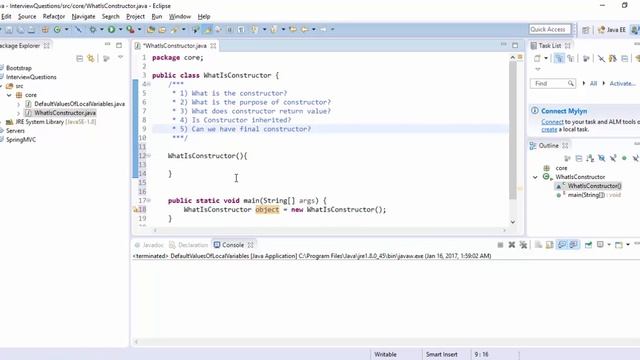Viewport: 640px width, 360px height.
Task: Click the Back navigation arrow in the toolbar
Action: tap(305, 29)
